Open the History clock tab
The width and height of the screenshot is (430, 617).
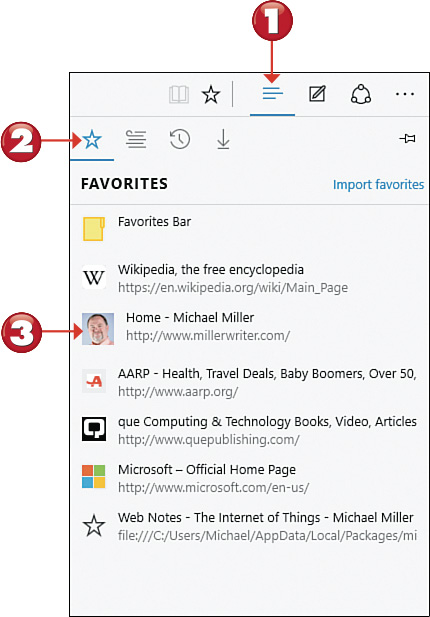click(x=180, y=140)
